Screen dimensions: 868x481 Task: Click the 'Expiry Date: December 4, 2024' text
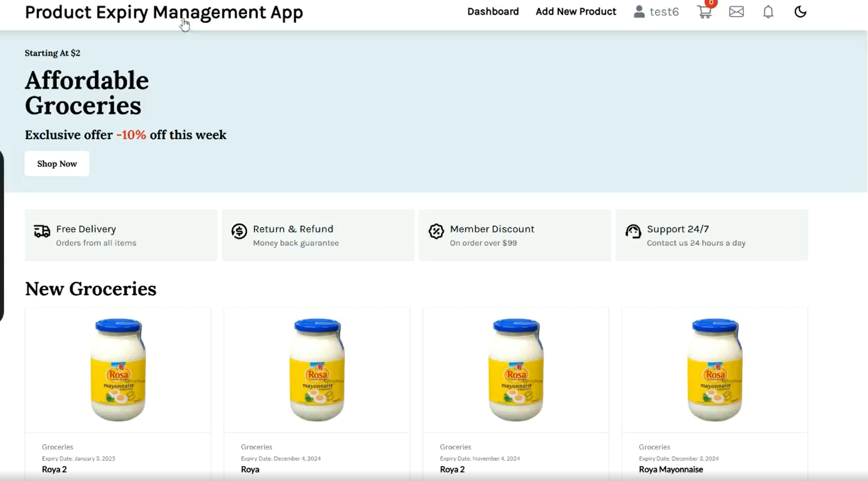pos(281,459)
